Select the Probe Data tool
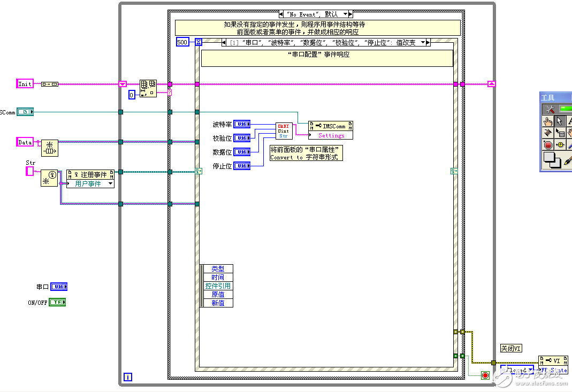Screen dimensions: 572x392 [x=560, y=145]
